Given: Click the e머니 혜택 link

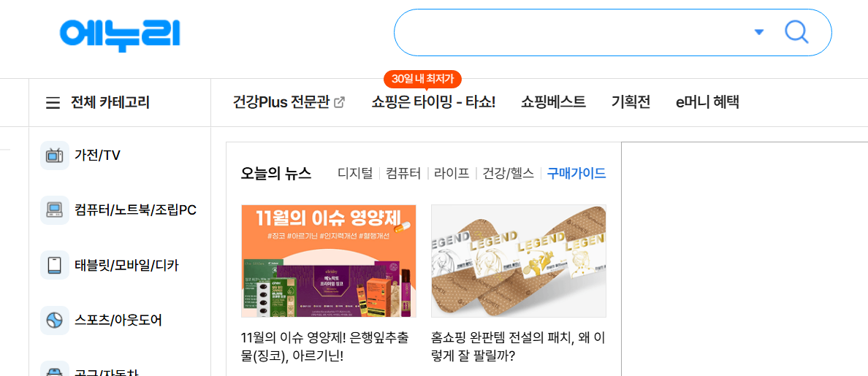Looking at the screenshot, I should [707, 102].
